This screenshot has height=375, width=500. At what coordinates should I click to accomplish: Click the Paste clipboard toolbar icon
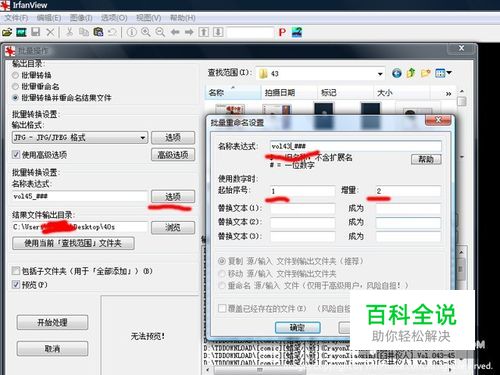(98, 32)
